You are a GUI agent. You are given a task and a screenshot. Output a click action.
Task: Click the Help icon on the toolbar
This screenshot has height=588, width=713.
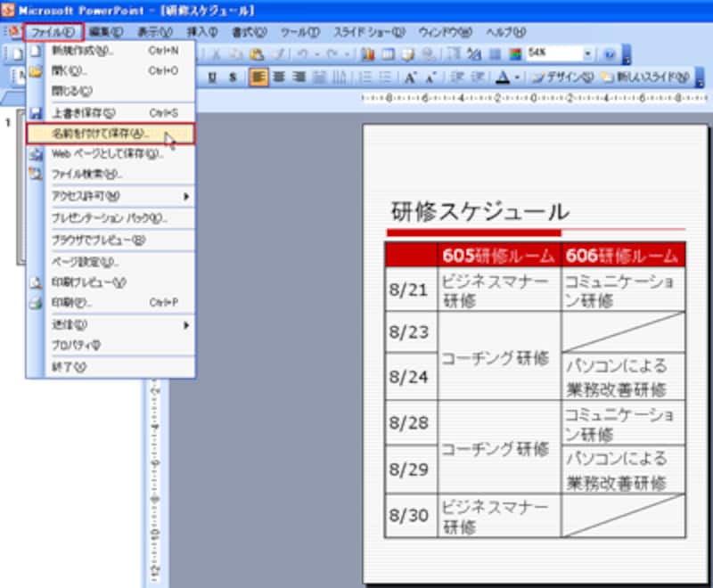point(610,54)
